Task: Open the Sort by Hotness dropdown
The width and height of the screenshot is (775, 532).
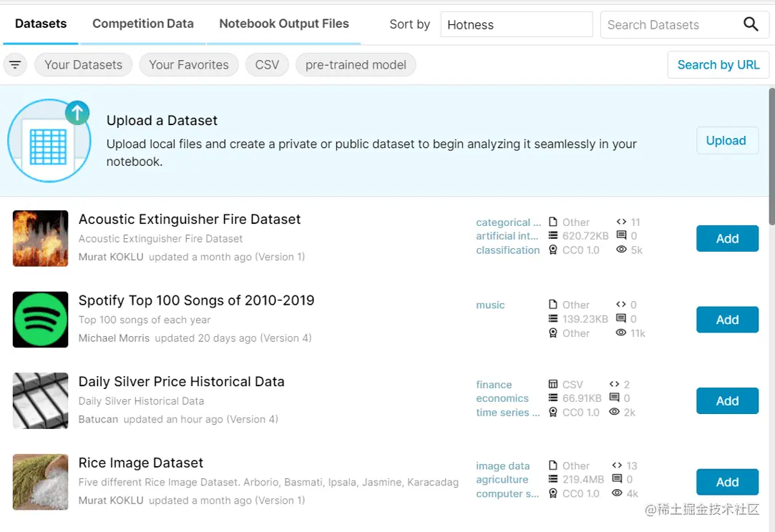Action: click(x=517, y=25)
